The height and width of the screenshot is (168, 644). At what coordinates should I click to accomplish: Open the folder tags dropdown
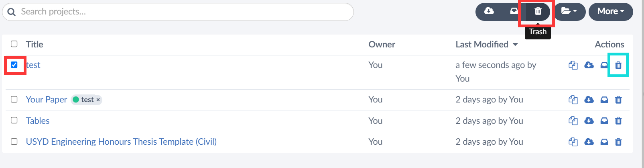point(569,12)
